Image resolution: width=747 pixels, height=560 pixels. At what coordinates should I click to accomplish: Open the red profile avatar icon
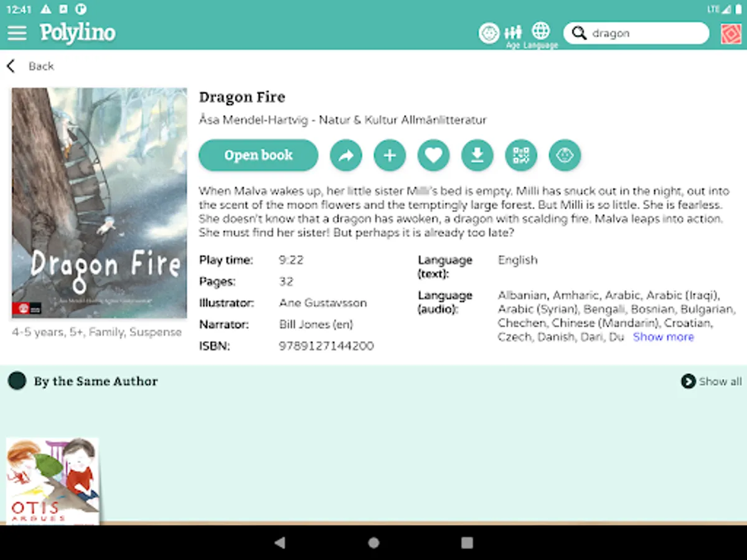pyautogui.click(x=731, y=34)
